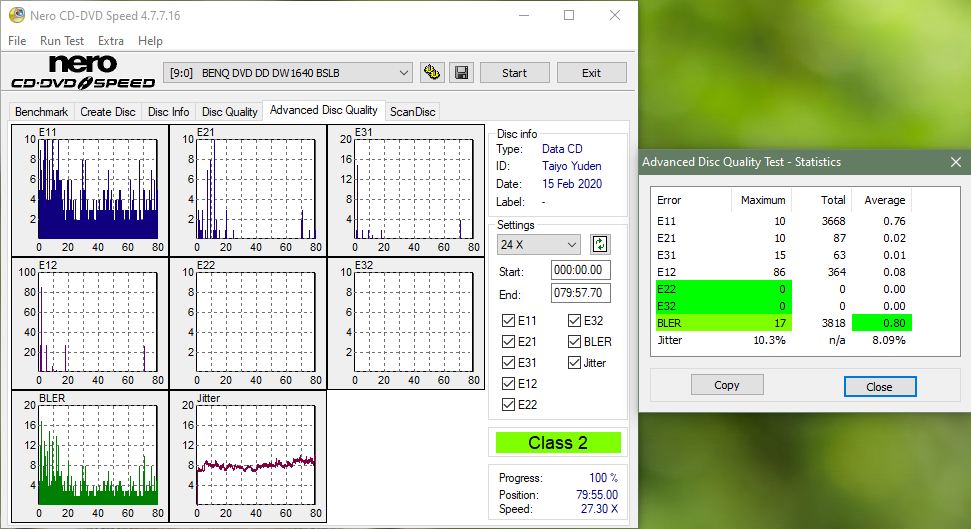Image resolution: width=971 pixels, height=529 pixels.
Task: Click the E12 maximum value 86
Action: coord(779,272)
